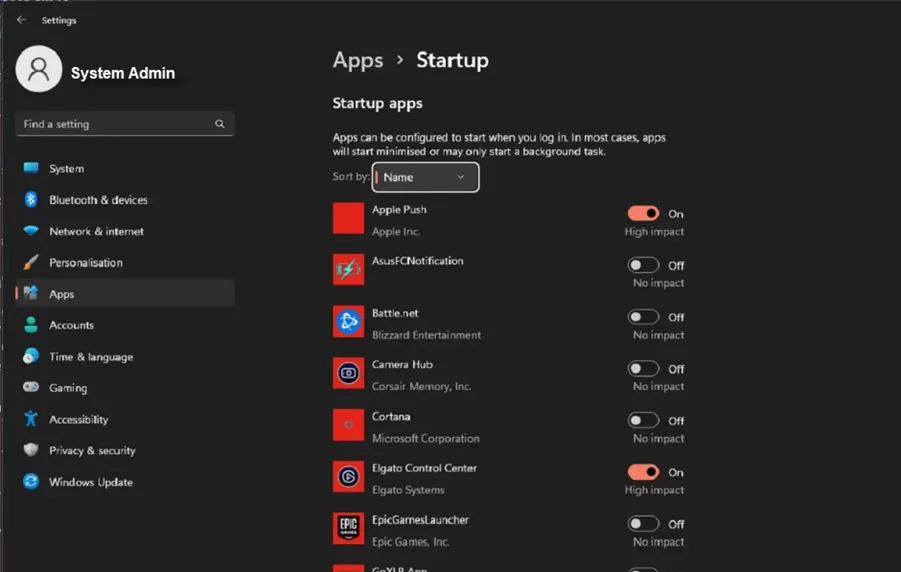Viewport: 901px width, 572px height.
Task: Open Accounts settings
Action: (x=125, y=325)
